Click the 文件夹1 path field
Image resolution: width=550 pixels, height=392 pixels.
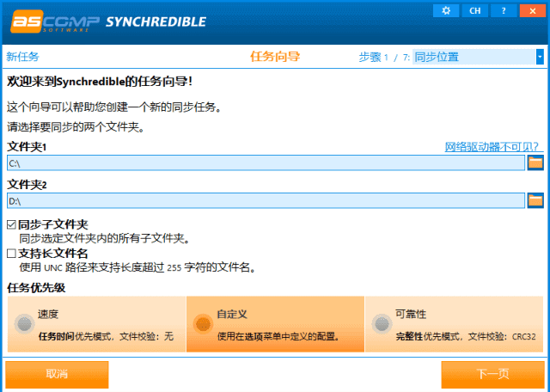[x=266, y=162]
